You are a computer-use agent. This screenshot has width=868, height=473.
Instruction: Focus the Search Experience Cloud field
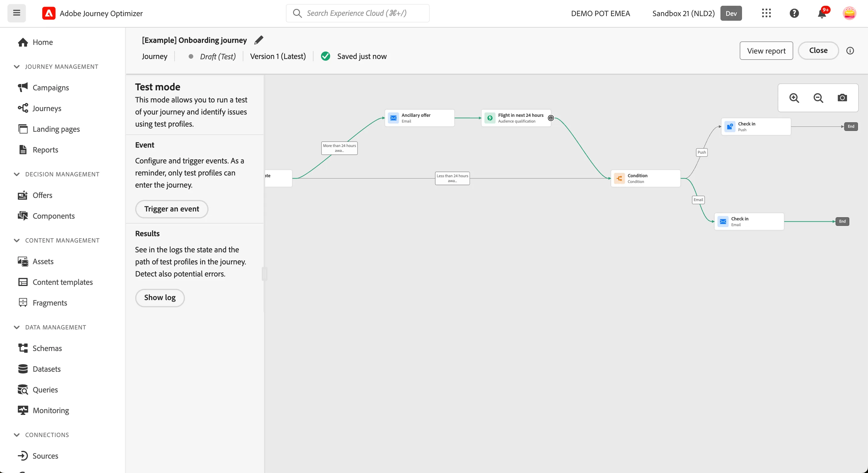(x=357, y=13)
